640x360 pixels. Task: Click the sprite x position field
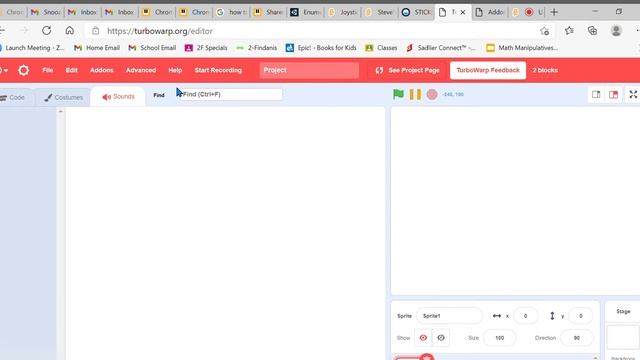point(525,316)
